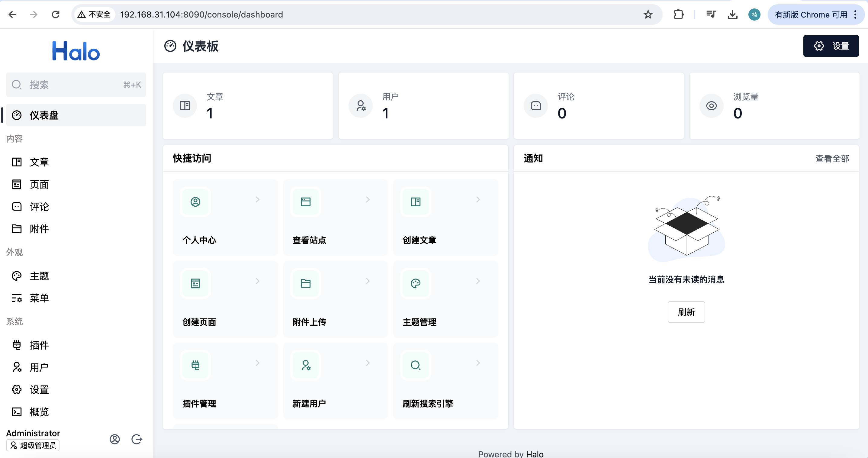The width and height of the screenshot is (868, 458).
Task: Click the attachment upload folder icon
Action: click(306, 283)
